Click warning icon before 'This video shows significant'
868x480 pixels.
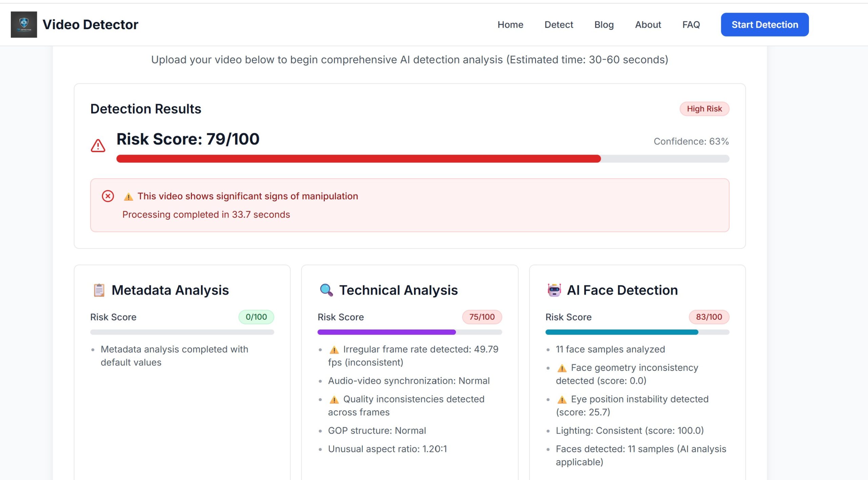129,197
